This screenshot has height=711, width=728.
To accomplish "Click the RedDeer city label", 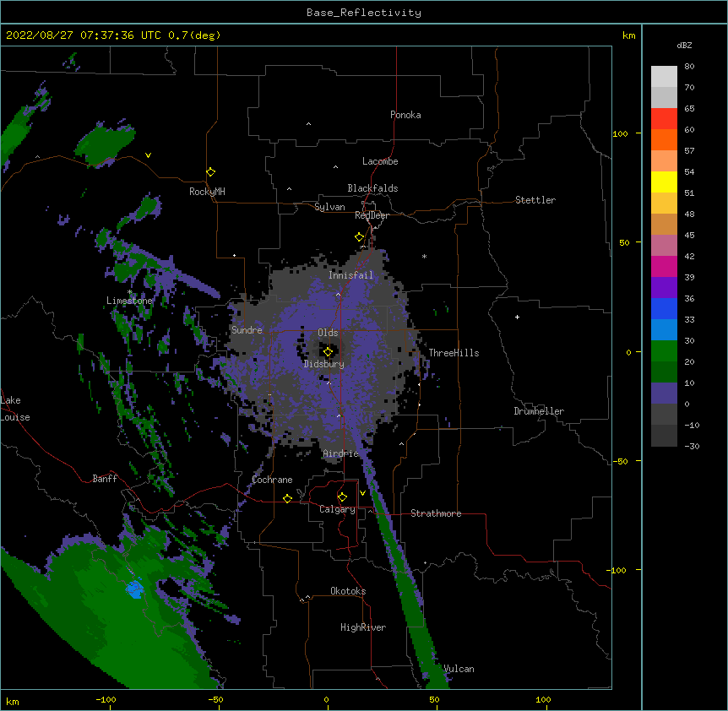I will [372, 215].
